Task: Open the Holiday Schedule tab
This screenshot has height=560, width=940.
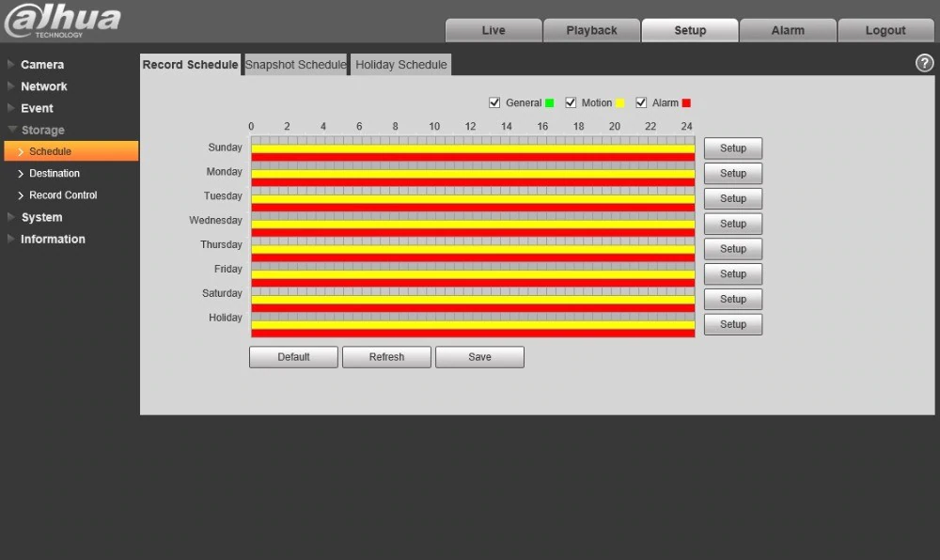Action: (401, 65)
